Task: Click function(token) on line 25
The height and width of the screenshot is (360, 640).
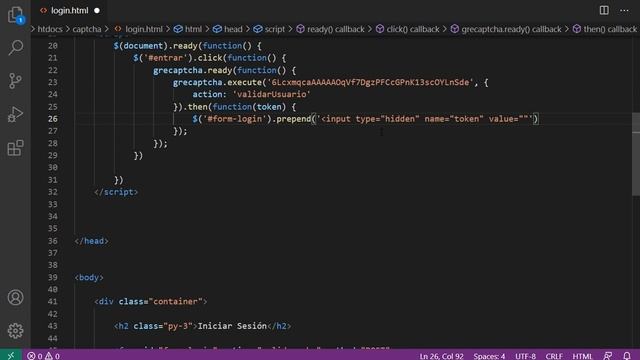Action: (249, 107)
